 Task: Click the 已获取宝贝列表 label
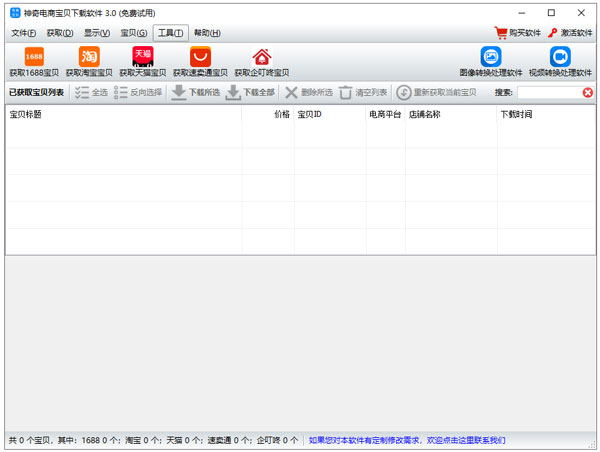pyautogui.click(x=36, y=93)
